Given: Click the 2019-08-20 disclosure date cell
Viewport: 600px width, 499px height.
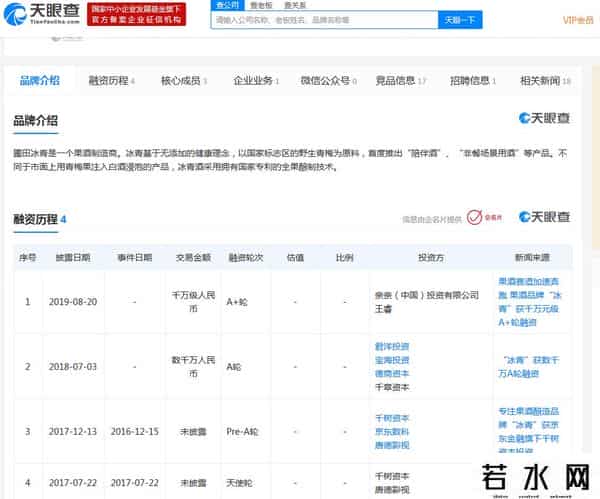Looking at the screenshot, I should pos(73,302).
